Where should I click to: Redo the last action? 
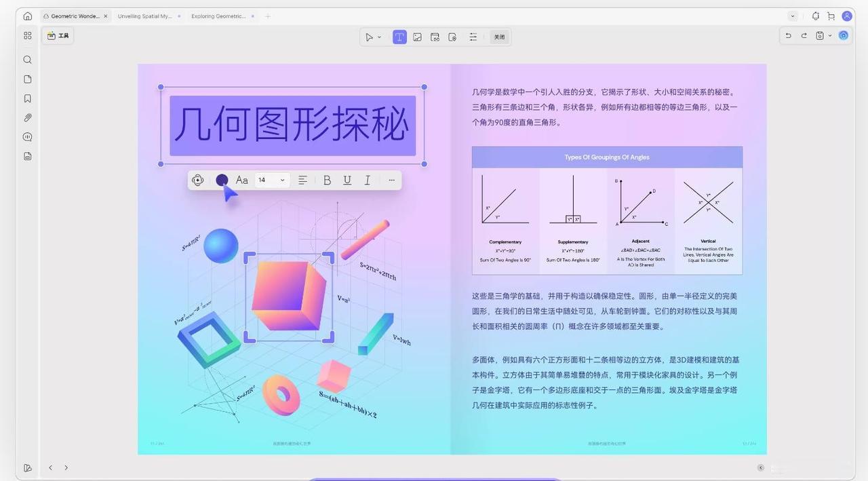[x=804, y=36]
